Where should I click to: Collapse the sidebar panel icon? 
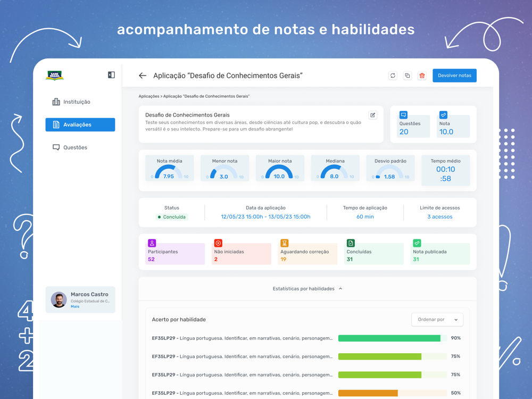[x=111, y=75]
